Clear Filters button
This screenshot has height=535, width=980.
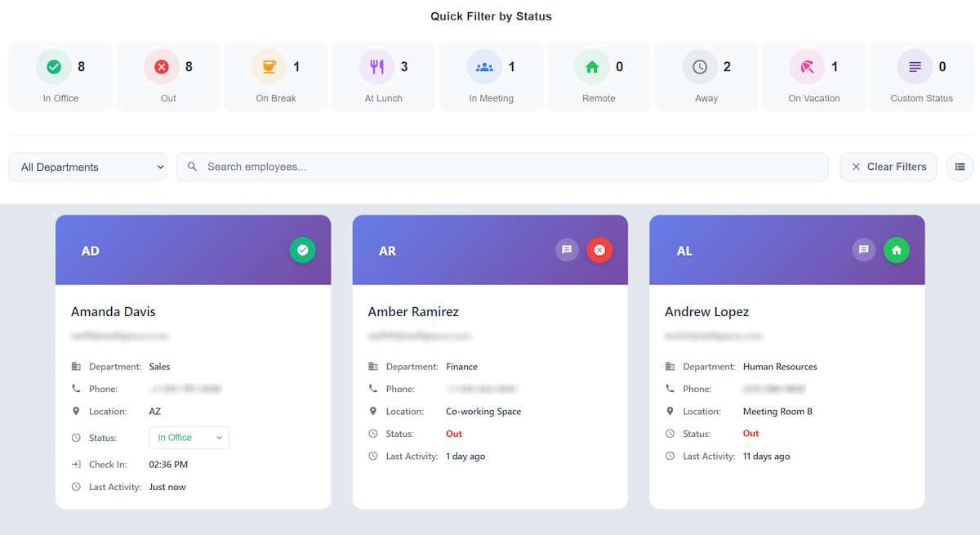(889, 167)
